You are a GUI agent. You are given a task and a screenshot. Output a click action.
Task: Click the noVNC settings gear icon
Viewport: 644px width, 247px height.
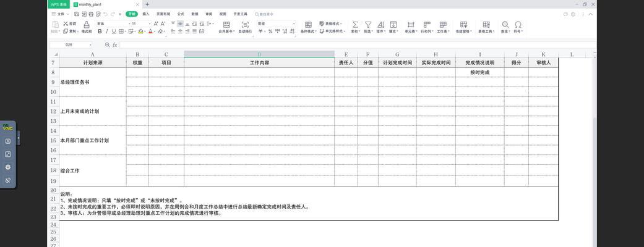point(8,167)
